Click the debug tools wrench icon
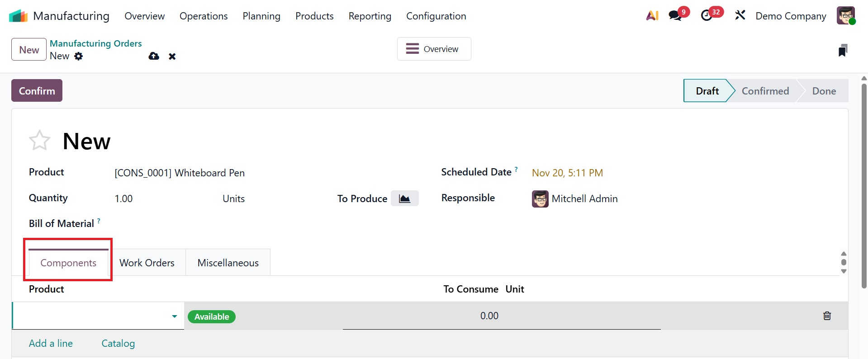The image size is (868, 359). tap(740, 16)
